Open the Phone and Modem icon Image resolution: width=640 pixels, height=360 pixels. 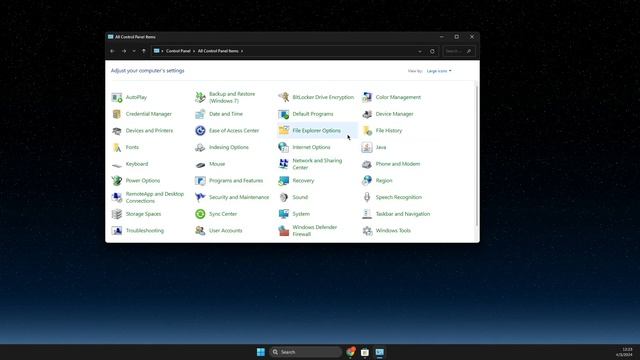[x=367, y=164]
